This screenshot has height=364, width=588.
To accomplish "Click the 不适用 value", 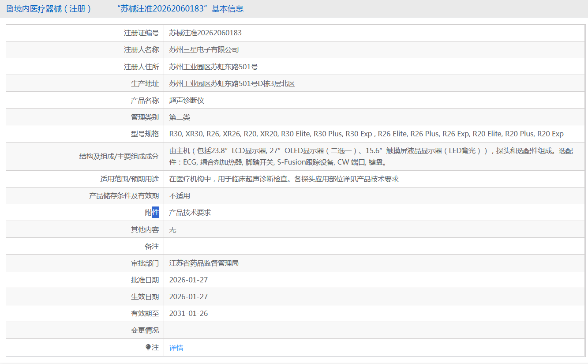I will [x=180, y=195].
